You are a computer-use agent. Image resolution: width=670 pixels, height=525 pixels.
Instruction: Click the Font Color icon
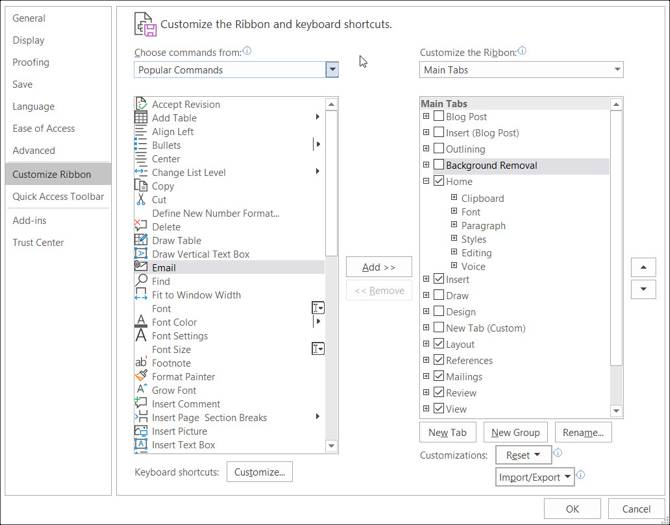pos(141,321)
